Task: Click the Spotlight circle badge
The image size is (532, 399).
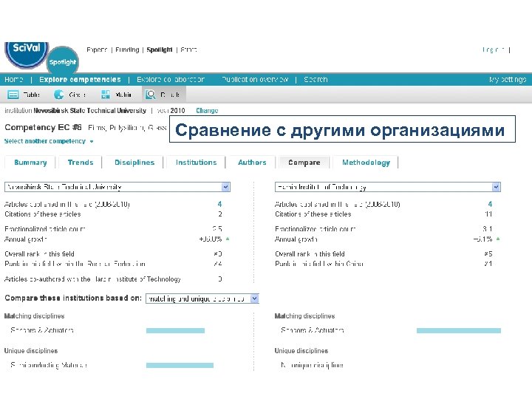Action: pyautogui.click(x=62, y=61)
